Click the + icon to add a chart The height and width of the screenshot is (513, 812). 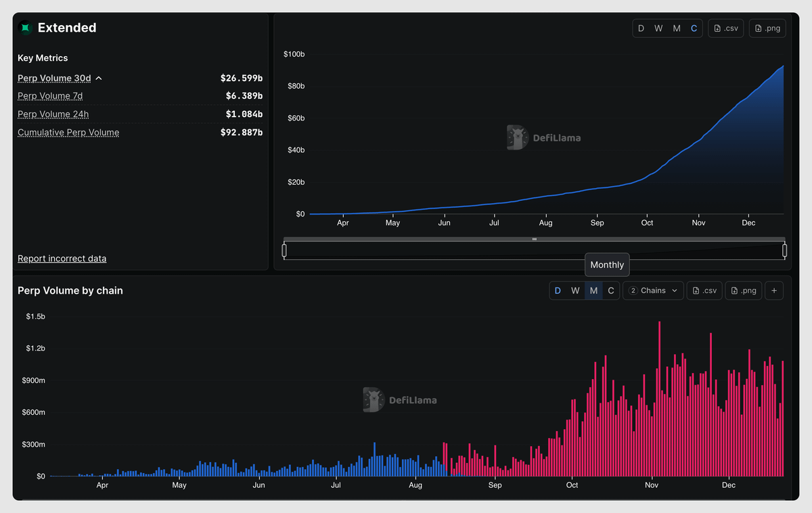pos(774,290)
